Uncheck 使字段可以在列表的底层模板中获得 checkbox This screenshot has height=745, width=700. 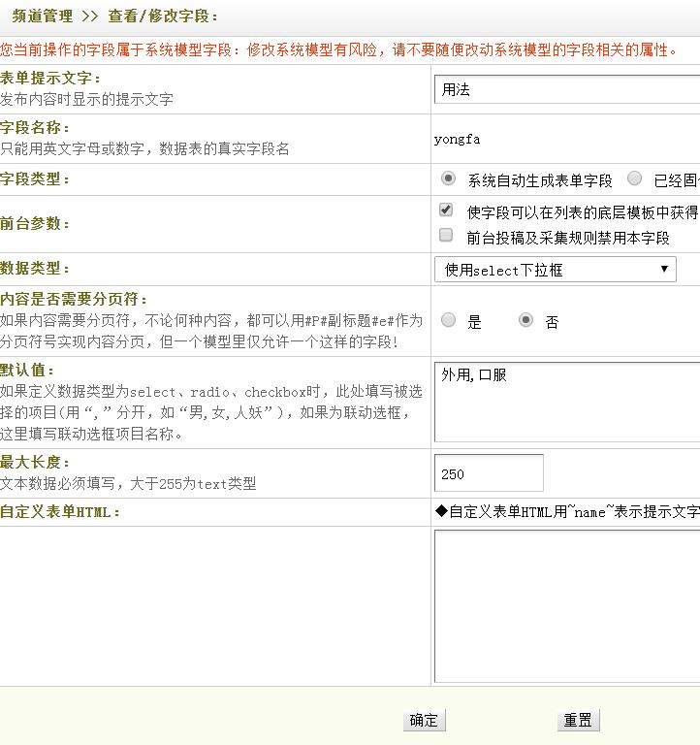click(446, 210)
